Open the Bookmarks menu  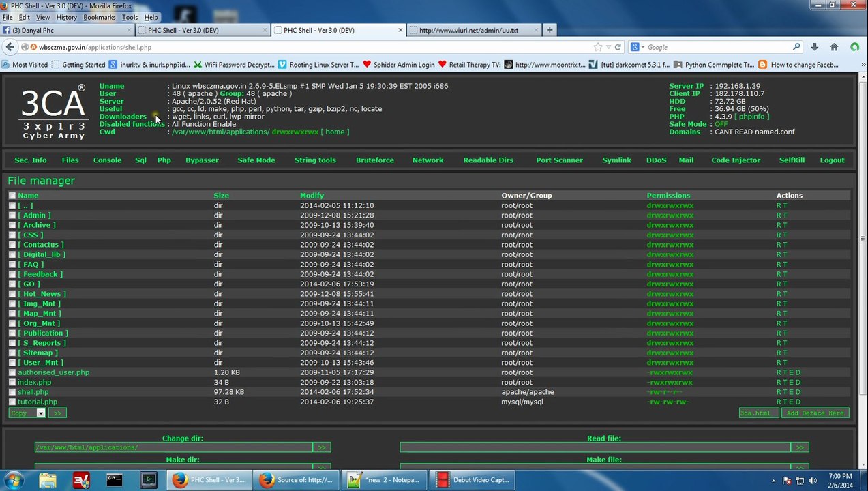pyautogui.click(x=100, y=17)
